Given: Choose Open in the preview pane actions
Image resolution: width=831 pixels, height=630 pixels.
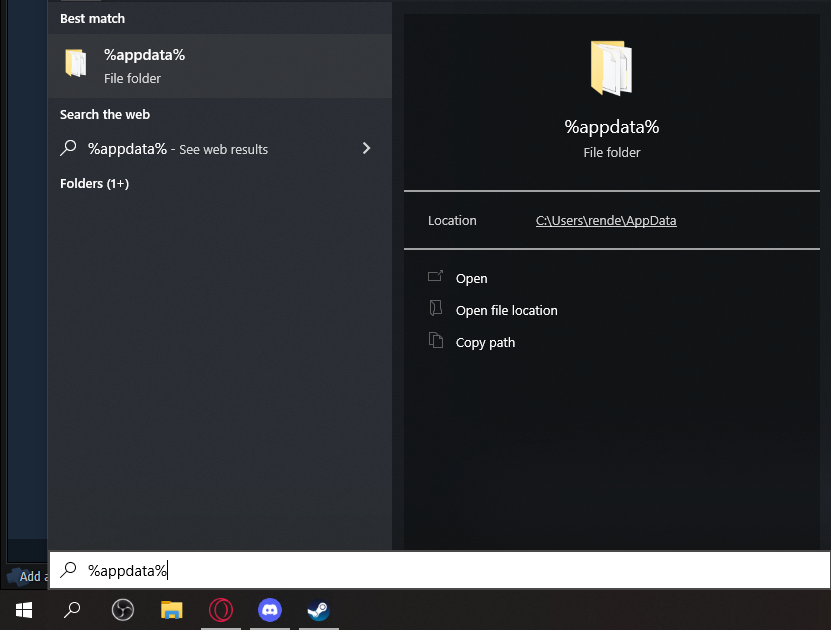Looking at the screenshot, I should [471, 279].
